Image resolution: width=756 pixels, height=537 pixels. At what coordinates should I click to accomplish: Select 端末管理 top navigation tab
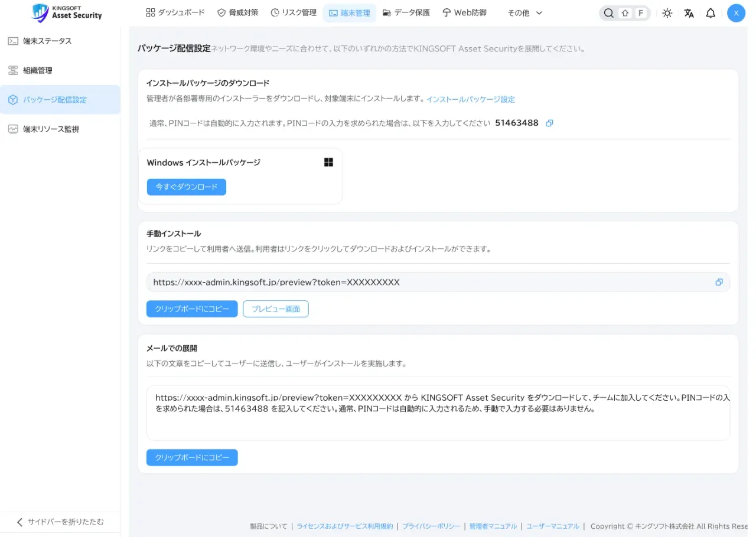click(350, 13)
